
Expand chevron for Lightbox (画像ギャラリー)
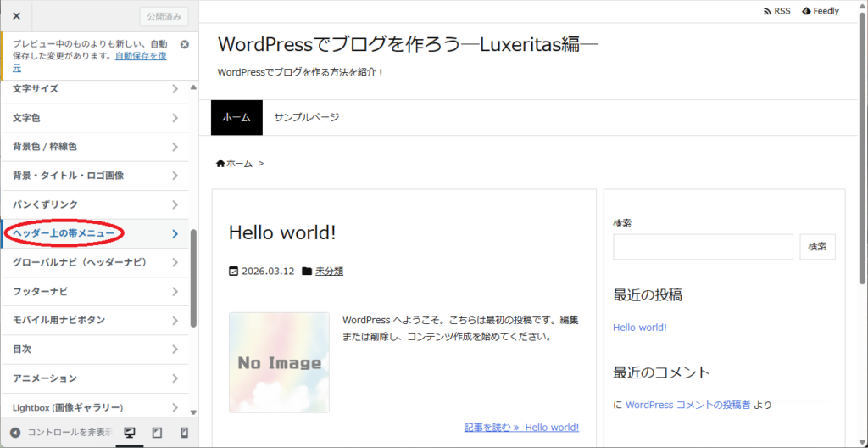click(x=175, y=407)
